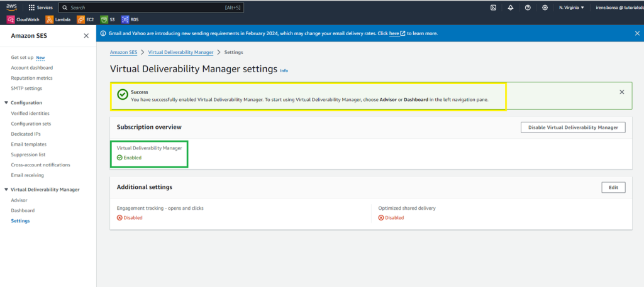Click the CloudWatch shortcut icon
This screenshot has width=644, height=287.
point(11,19)
